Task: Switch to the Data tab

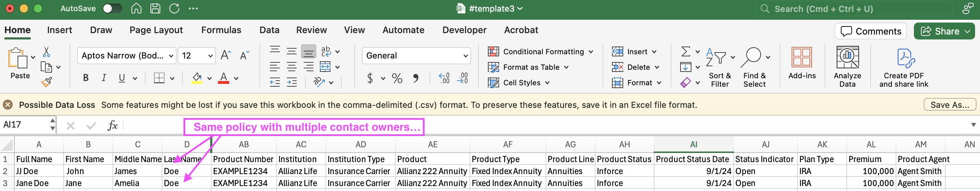Action: point(269,30)
